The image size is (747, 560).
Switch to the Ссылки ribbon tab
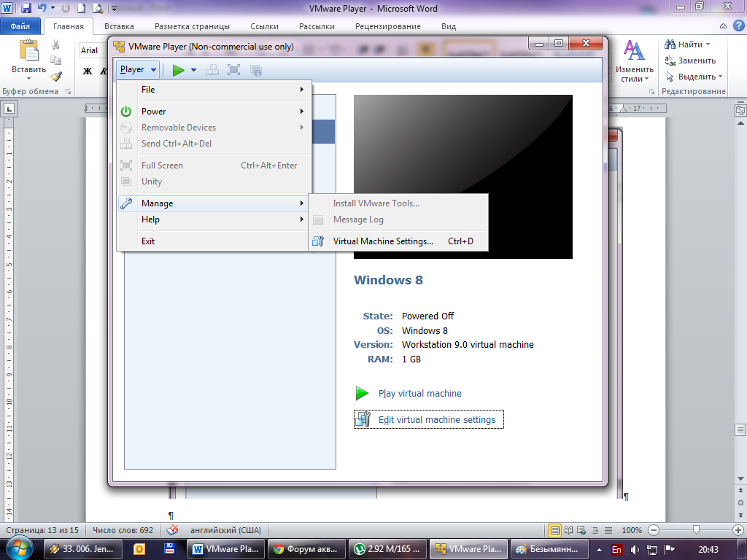pos(264,27)
